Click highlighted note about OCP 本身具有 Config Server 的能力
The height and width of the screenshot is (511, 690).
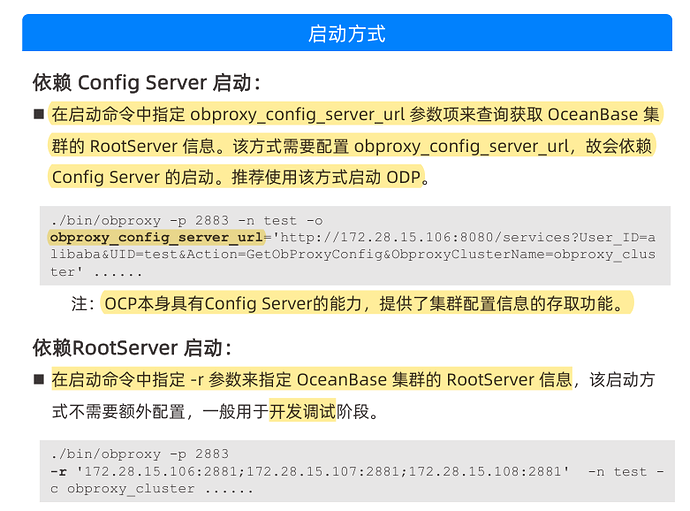point(367,303)
